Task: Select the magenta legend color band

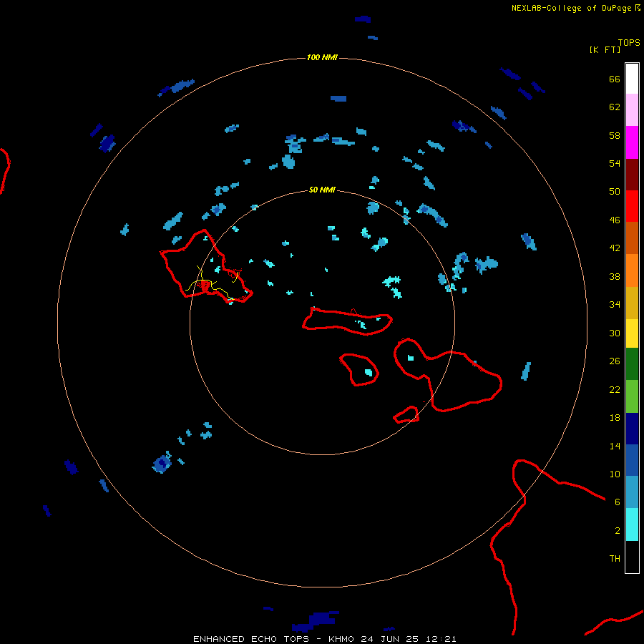Action: [x=632, y=142]
